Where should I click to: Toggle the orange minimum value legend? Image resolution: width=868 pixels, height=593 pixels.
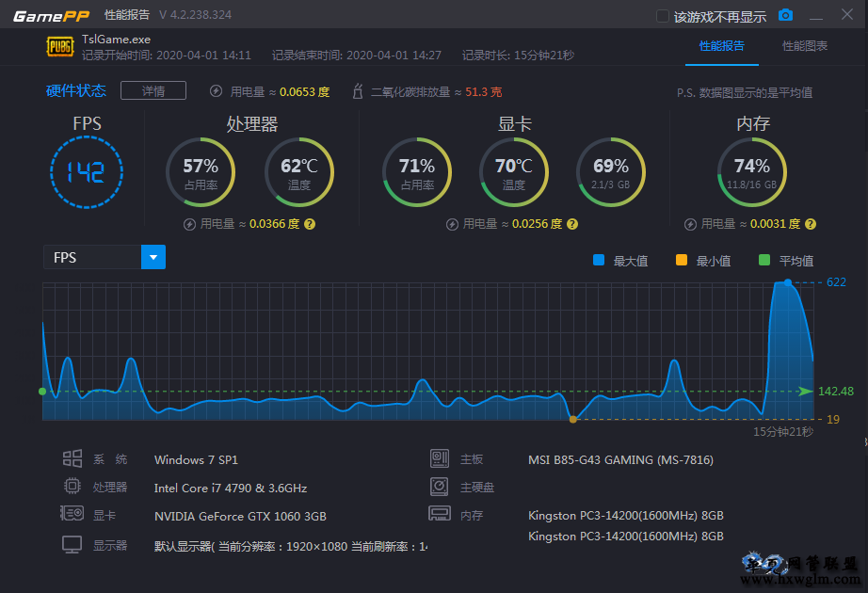tap(682, 261)
